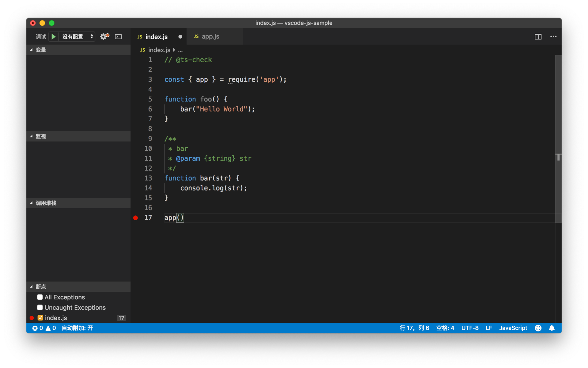Open the editor more actions menu
The height and width of the screenshot is (368, 588).
tap(553, 37)
